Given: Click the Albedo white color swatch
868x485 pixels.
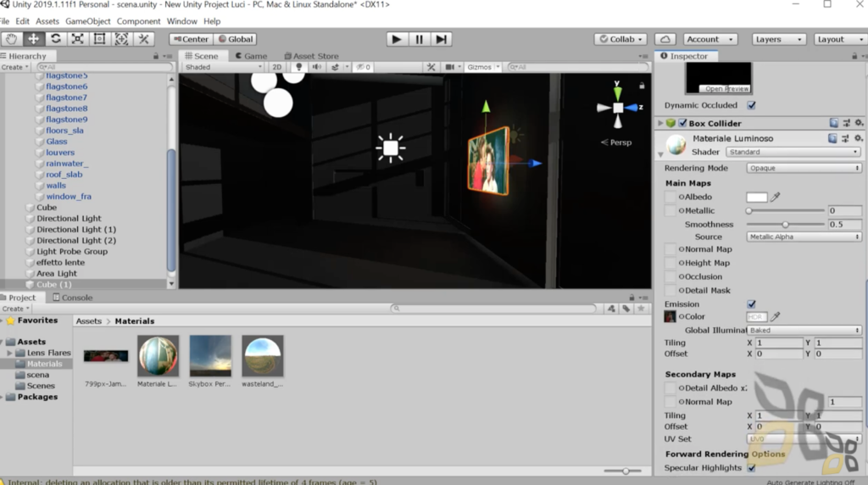Looking at the screenshot, I should (756, 197).
